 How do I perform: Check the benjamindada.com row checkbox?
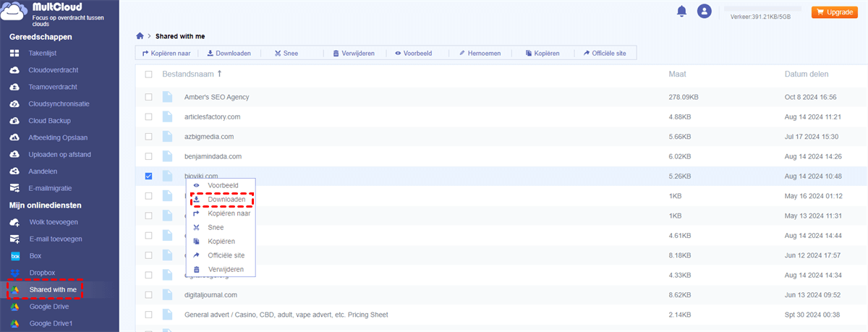pyautogui.click(x=148, y=156)
